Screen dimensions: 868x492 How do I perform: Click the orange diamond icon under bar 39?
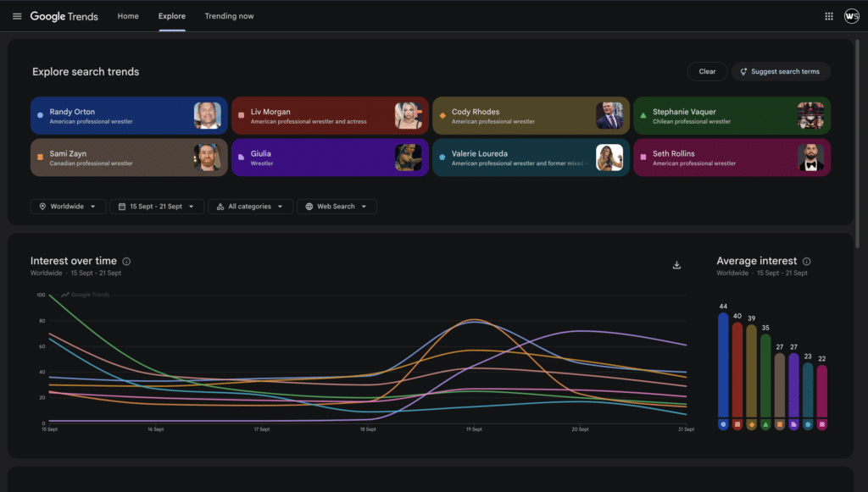751,424
